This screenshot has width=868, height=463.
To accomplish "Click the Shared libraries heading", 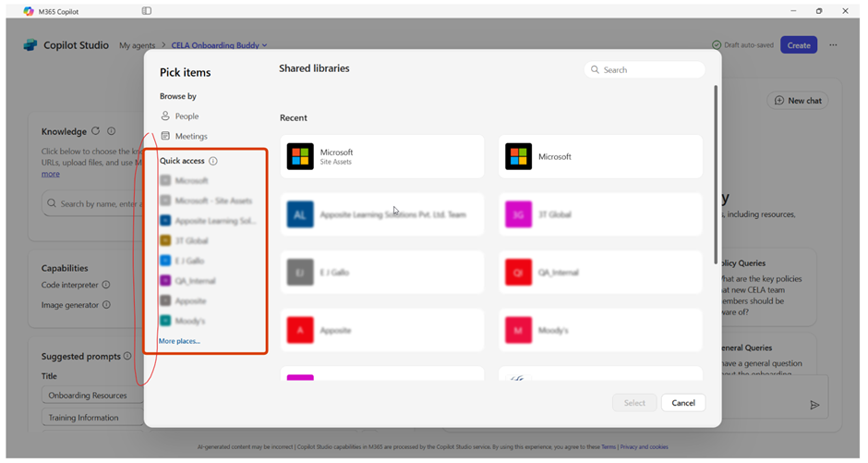I will point(314,68).
